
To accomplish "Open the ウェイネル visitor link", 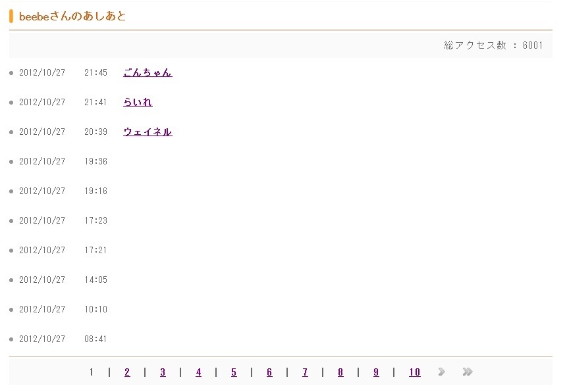I will tap(148, 132).
